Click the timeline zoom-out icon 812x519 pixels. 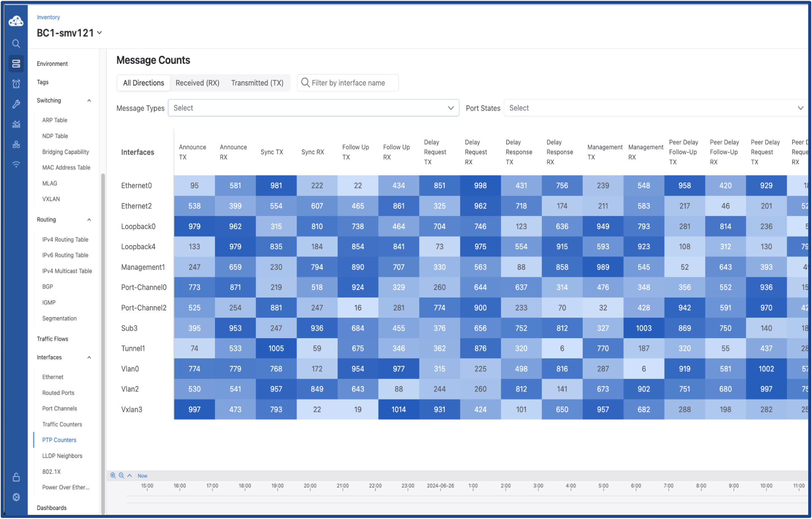(x=121, y=475)
